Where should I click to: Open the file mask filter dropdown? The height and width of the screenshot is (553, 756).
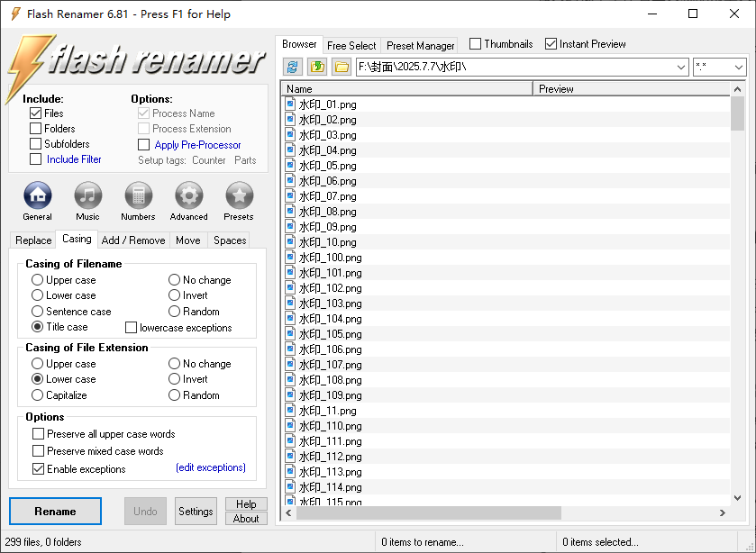click(x=738, y=67)
